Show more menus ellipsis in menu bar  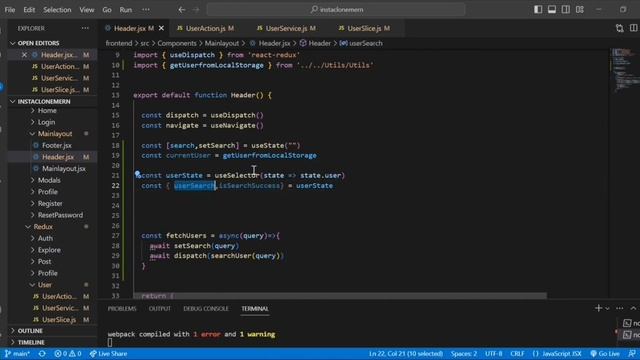click(146, 9)
